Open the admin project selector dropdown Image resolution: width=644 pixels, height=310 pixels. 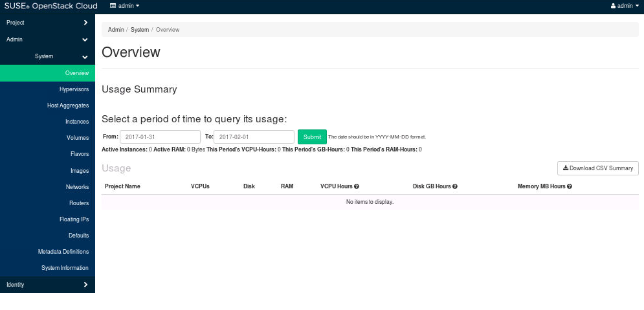tap(124, 6)
